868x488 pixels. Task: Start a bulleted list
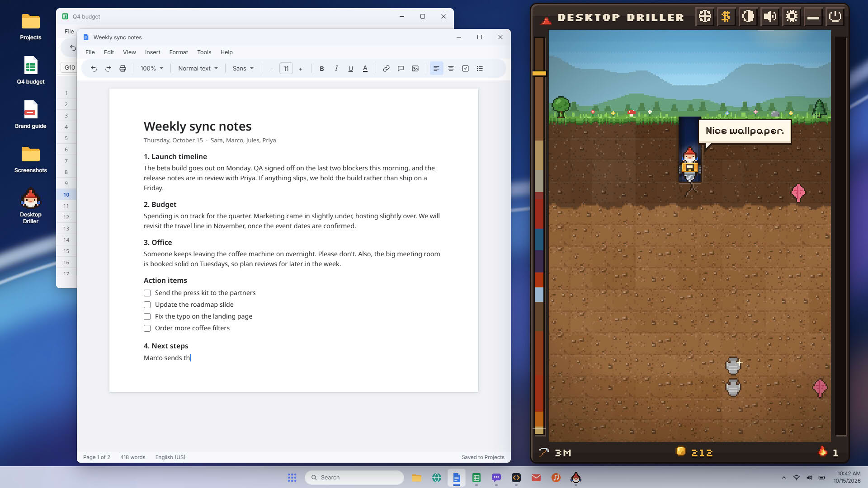[x=480, y=69]
